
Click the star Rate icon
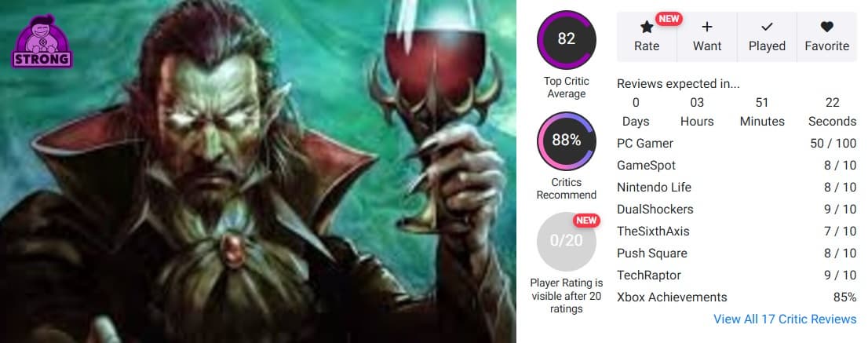647,27
